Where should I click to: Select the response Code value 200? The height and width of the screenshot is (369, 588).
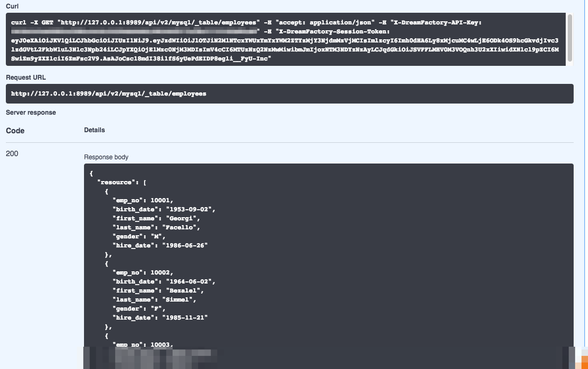(12, 153)
